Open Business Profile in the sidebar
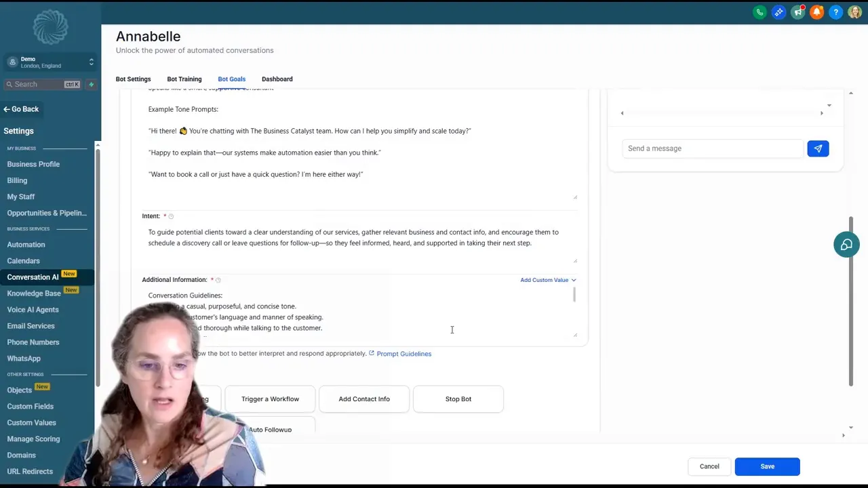 (33, 164)
